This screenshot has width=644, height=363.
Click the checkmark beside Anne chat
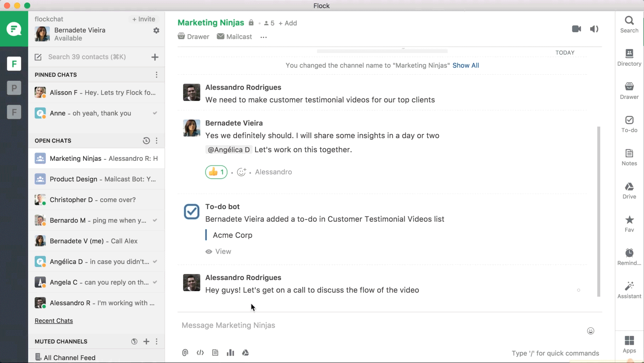[x=155, y=113]
